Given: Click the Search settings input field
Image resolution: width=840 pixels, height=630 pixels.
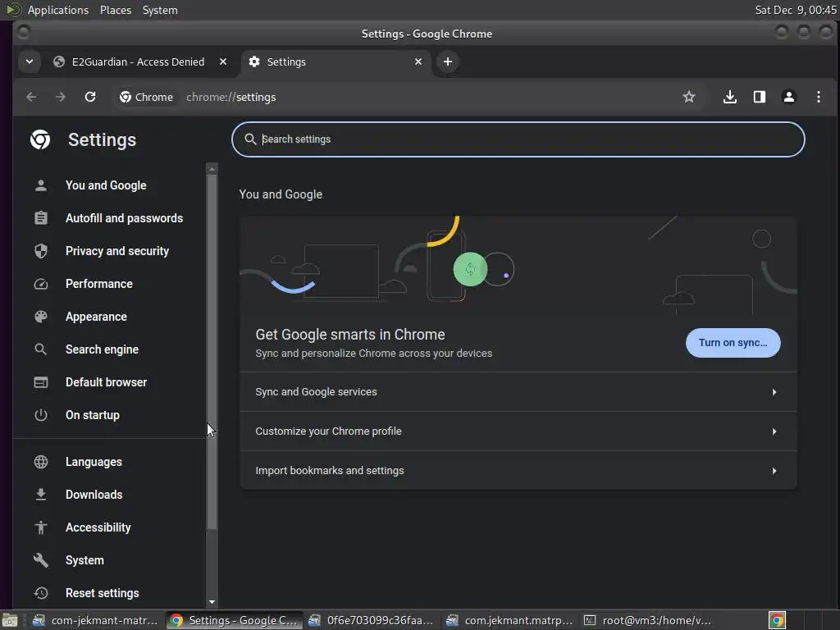Looking at the screenshot, I should [518, 139].
